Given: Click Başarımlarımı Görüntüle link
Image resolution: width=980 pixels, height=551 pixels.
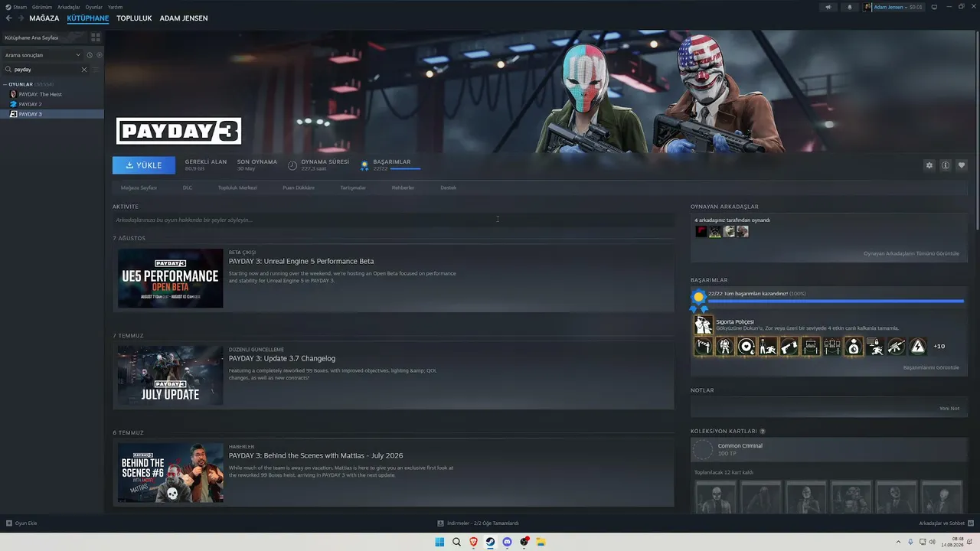Looking at the screenshot, I should pos(931,367).
